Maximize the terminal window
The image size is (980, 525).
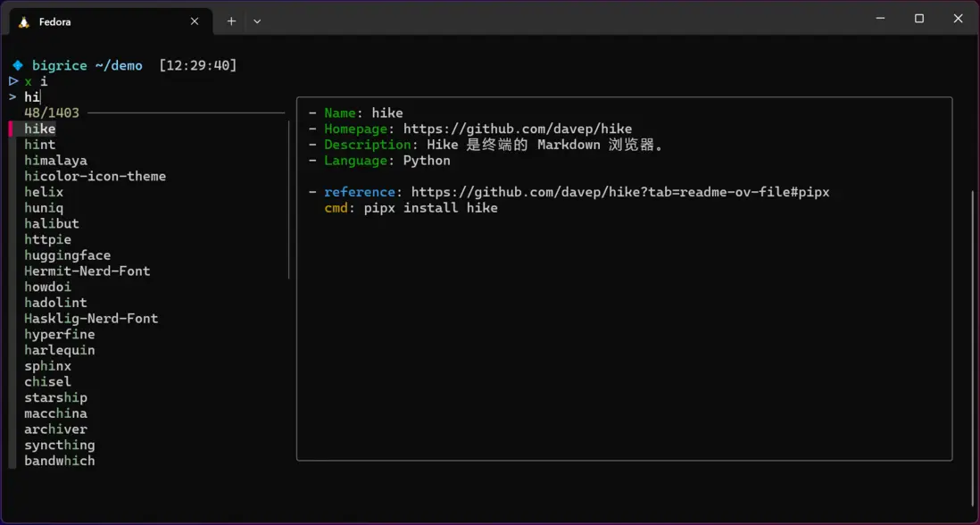point(919,19)
